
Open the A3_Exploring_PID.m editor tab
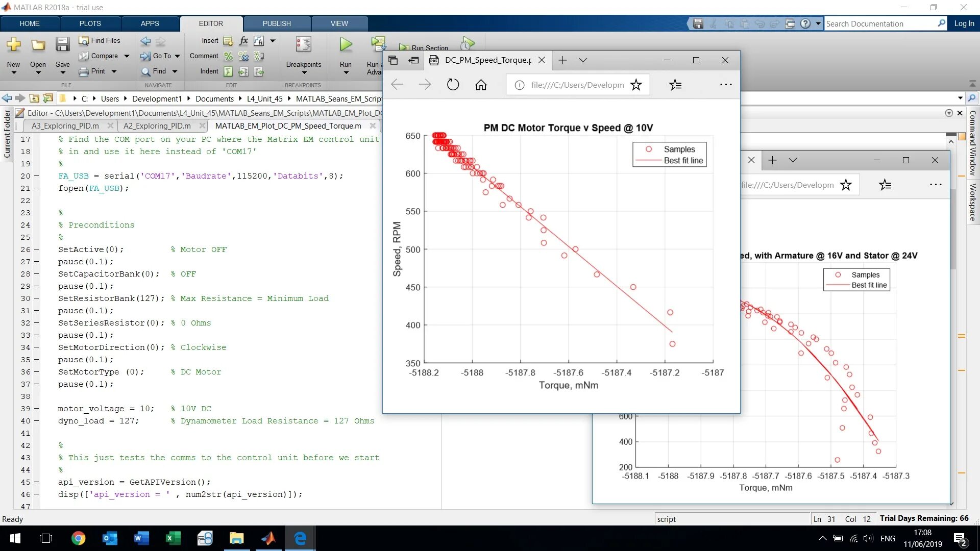coord(65,126)
